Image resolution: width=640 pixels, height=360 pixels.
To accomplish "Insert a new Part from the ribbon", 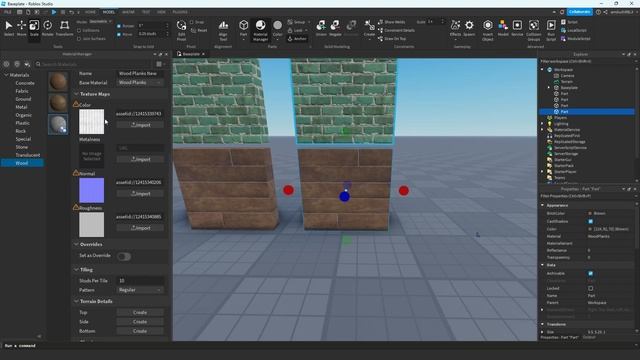I will pyautogui.click(x=244, y=28).
